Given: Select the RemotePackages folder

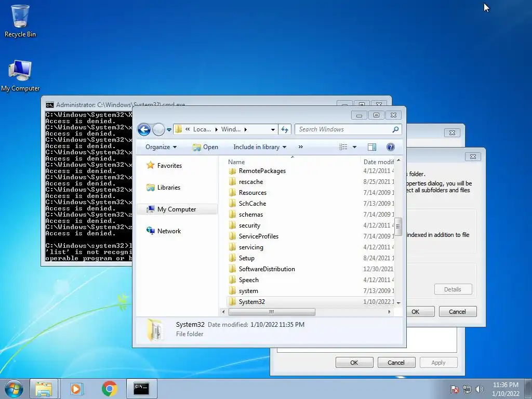Looking at the screenshot, I should point(262,171).
